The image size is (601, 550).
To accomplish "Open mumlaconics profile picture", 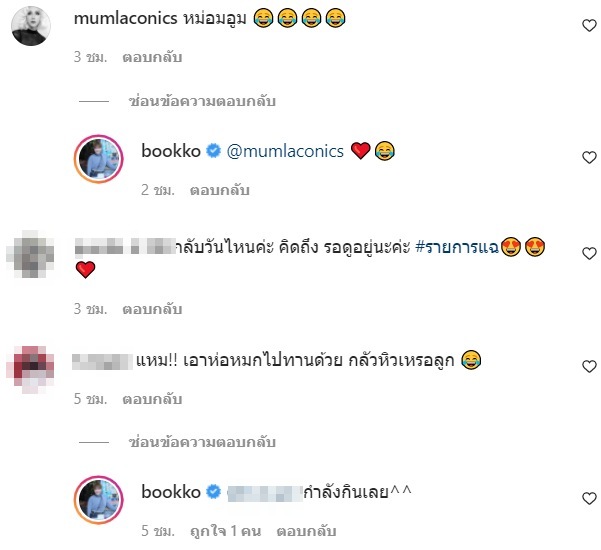I will click(31, 26).
